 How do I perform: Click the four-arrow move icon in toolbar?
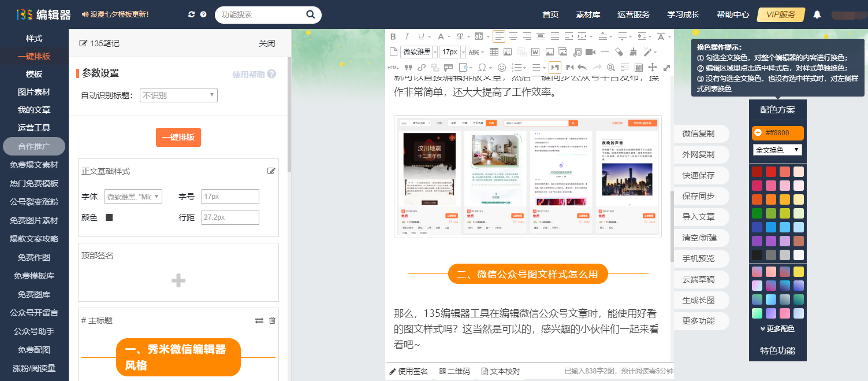pyautogui.click(x=653, y=67)
